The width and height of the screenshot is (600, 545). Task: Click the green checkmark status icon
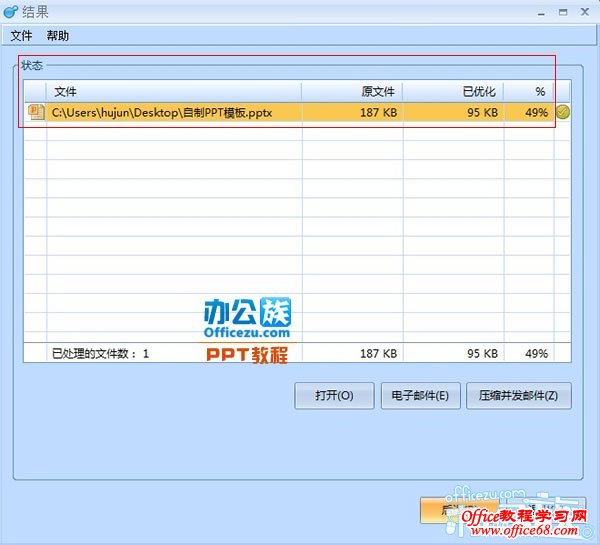(x=563, y=112)
